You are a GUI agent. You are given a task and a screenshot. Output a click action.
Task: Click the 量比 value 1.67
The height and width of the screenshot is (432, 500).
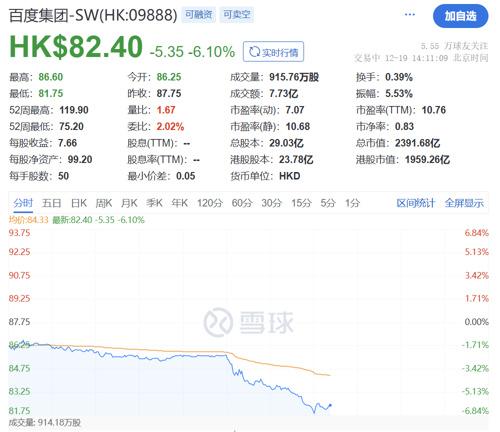[x=166, y=110]
